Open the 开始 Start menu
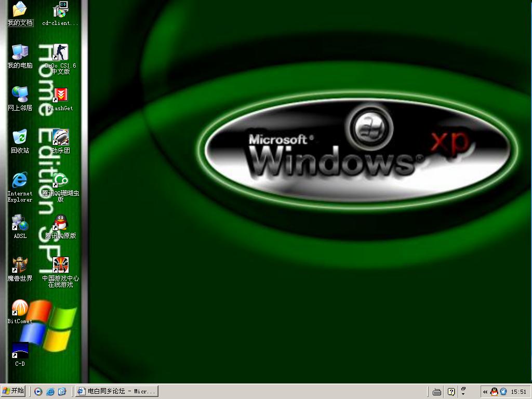Screen dimensions: 532x399 (x=14, y=391)
